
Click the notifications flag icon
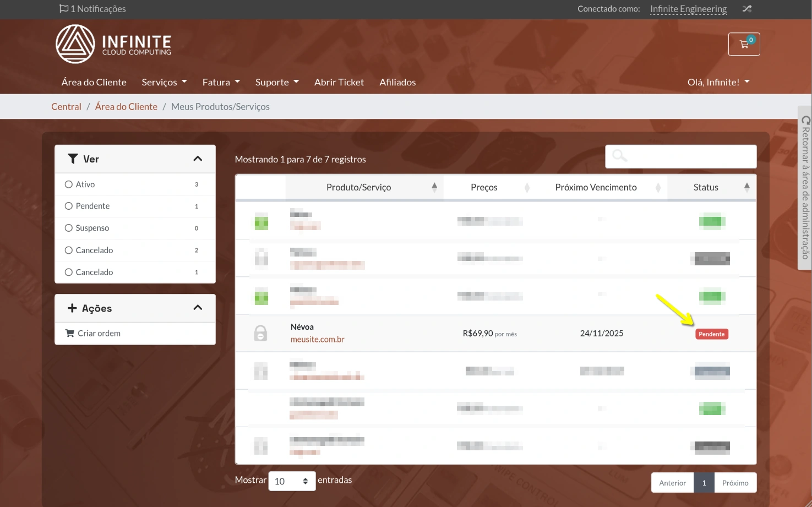pyautogui.click(x=64, y=9)
